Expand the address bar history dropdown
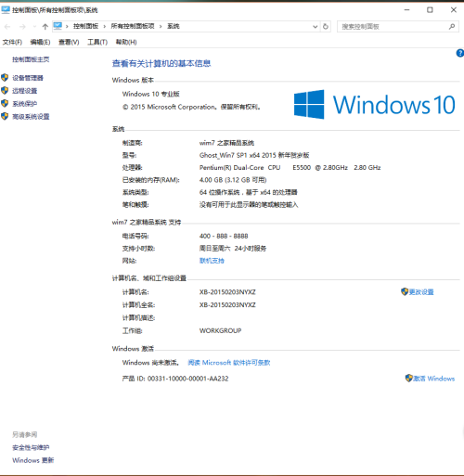 pyautogui.click(x=315, y=27)
